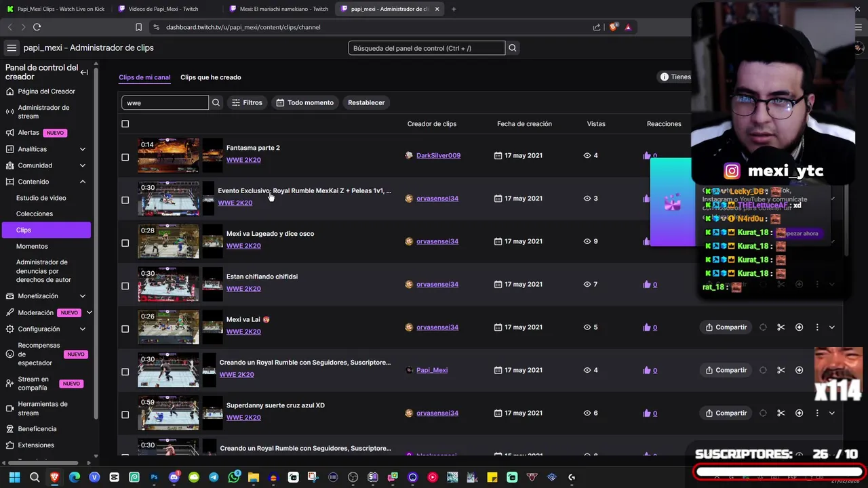Click the scissors icon in Superdanny row
The height and width of the screenshot is (488, 868).
pos(781,413)
